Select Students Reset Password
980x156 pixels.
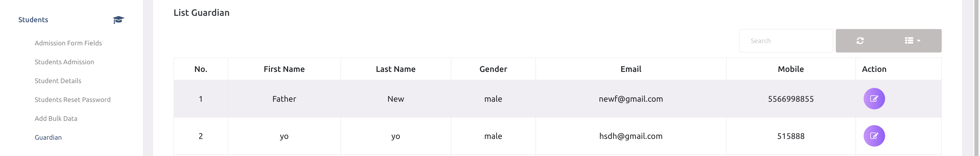73,99
